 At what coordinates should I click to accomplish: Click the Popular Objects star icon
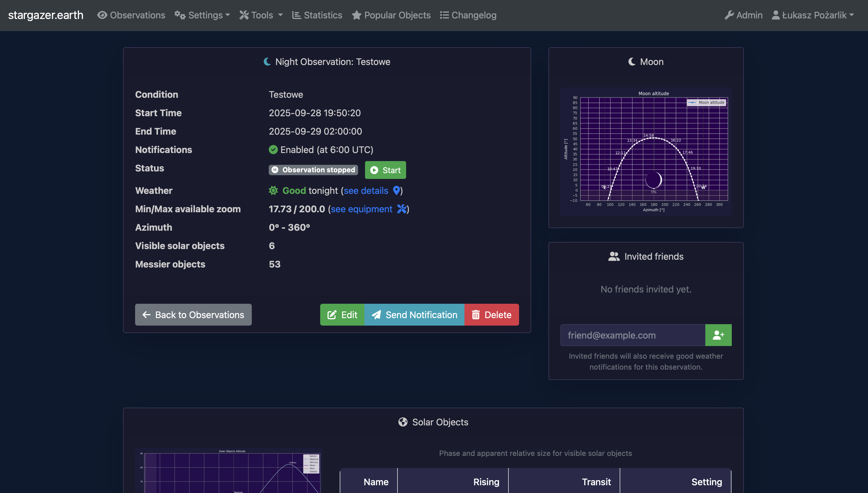point(356,15)
